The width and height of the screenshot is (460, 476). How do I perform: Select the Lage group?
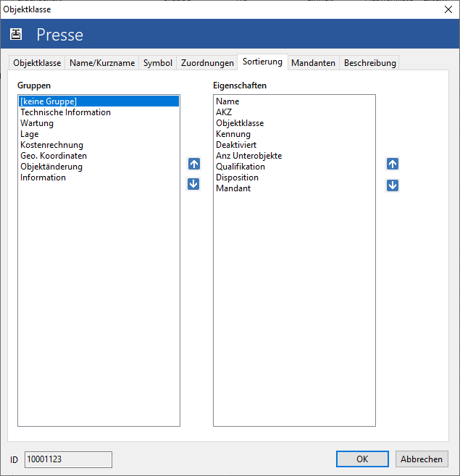coord(99,134)
